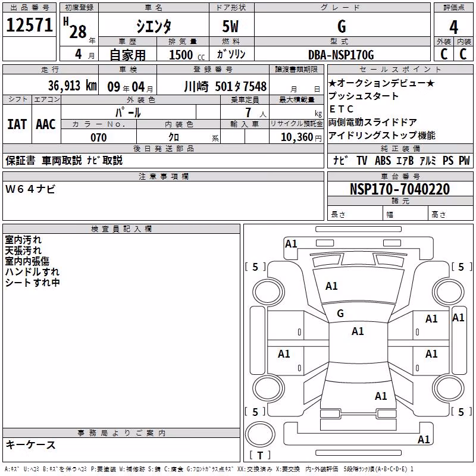This screenshot has width=476, height=476.
Task: Click the 車両取説 item
Action: pos(62,160)
